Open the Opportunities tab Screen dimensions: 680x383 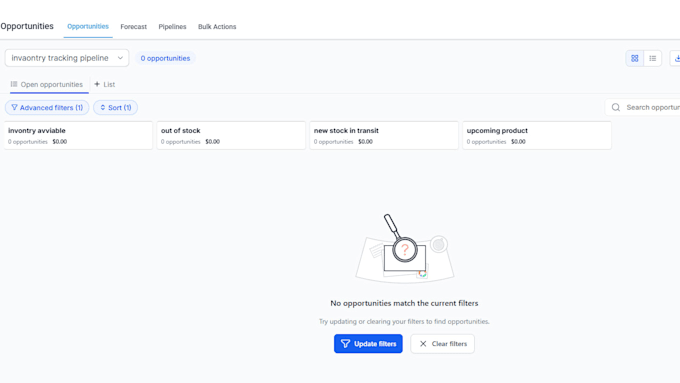click(88, 26)
